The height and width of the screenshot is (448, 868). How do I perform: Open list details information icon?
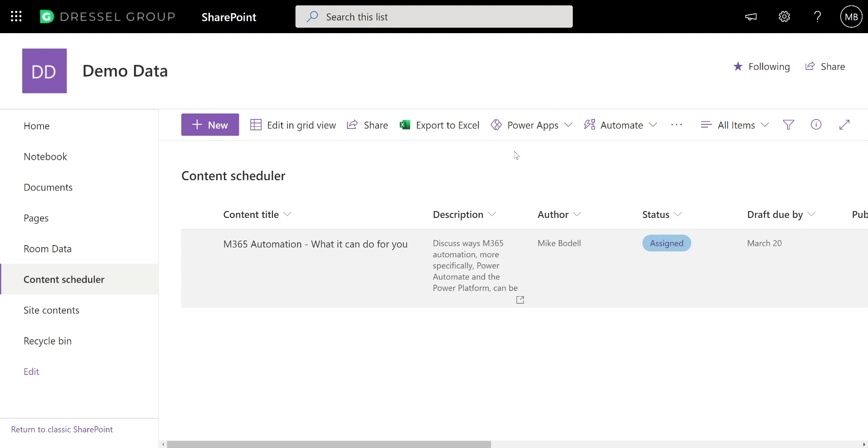click(x=817, y=125)
